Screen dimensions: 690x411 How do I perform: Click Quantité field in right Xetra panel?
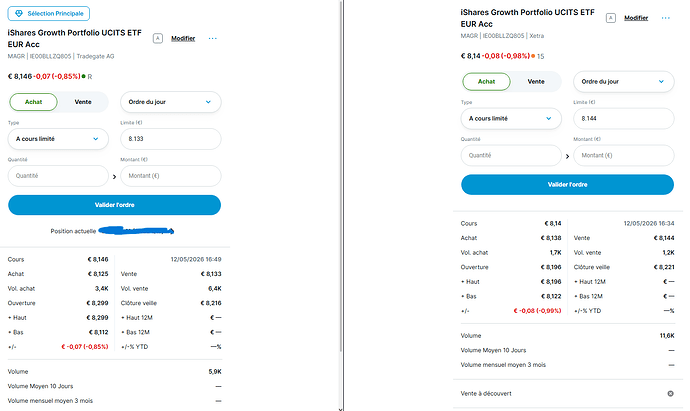[511, 156]
